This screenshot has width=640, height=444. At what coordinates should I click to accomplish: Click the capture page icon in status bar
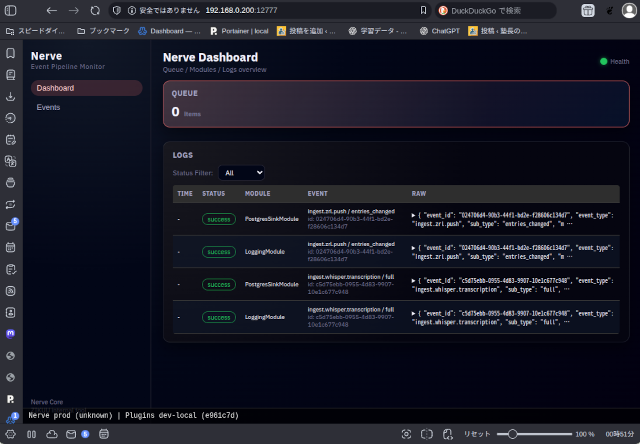point(406,434)
